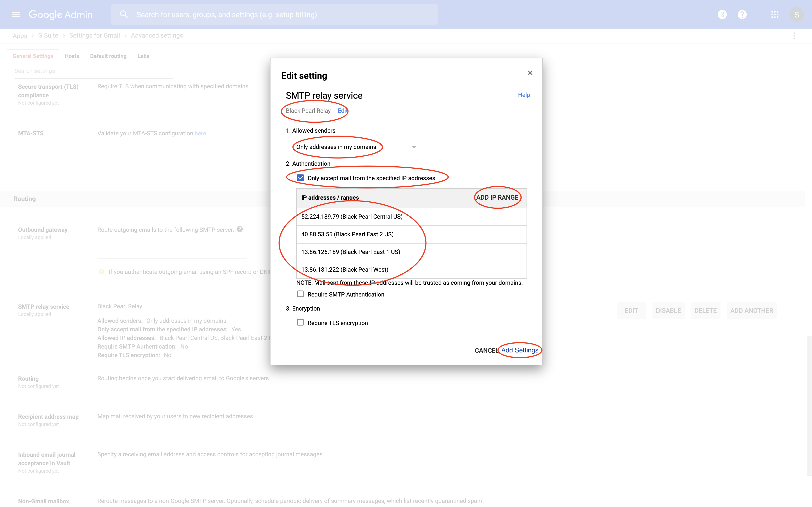This screenshot has height=507, width=812.
Task: Close the Edit setting dialog
Action: tap(530, 73)
